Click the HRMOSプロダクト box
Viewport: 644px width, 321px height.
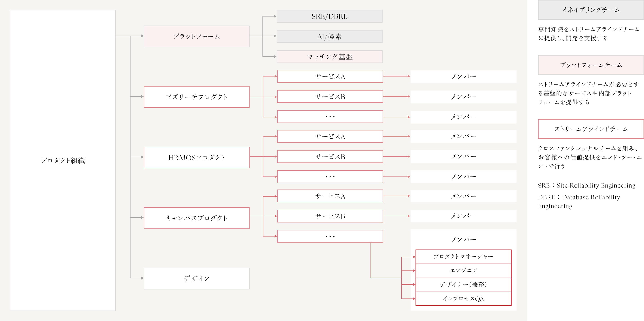click(x=197, y=158)
